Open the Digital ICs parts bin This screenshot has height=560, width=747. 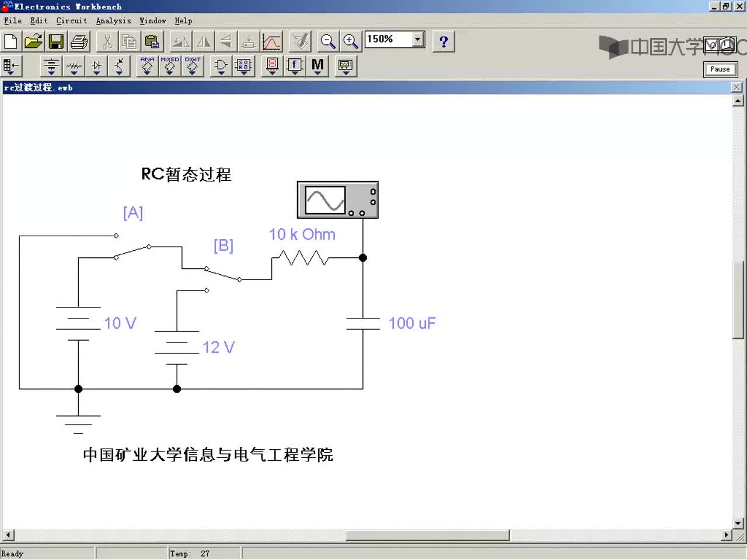pyautogui.click(x=193, y=66)
